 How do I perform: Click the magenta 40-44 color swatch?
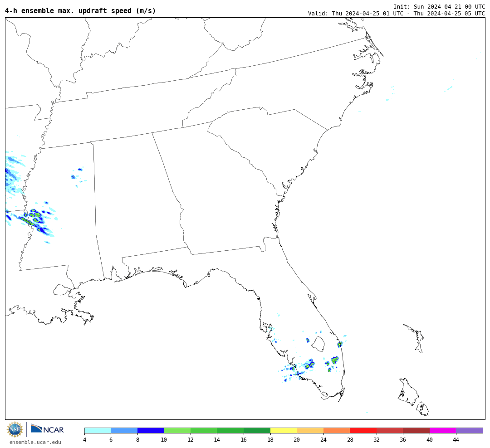(x=443, y=430)
